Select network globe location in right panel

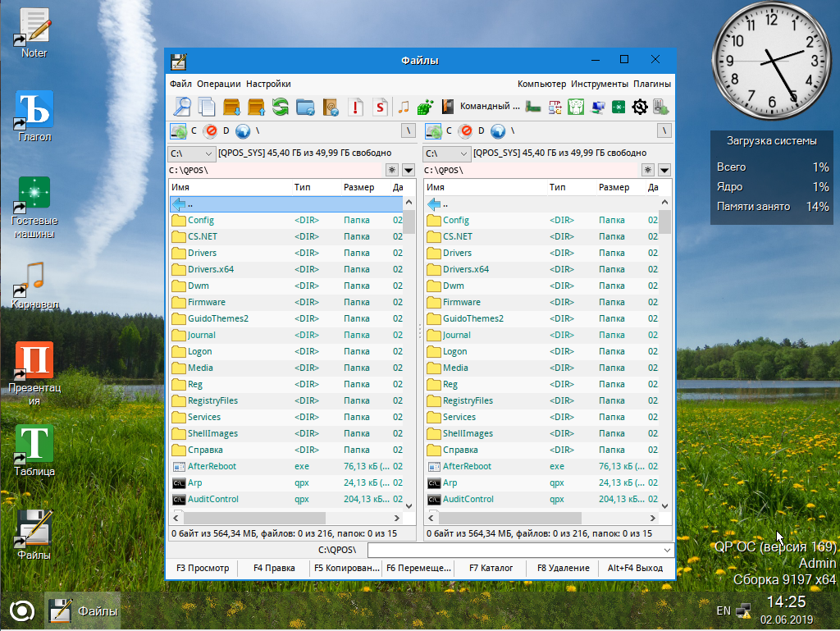point(498,130)
